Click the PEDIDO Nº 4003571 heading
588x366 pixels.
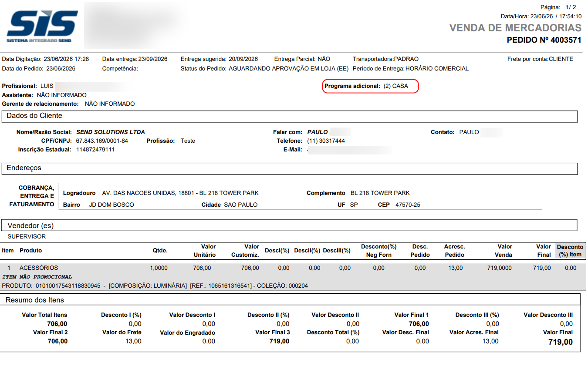[544, 40]
